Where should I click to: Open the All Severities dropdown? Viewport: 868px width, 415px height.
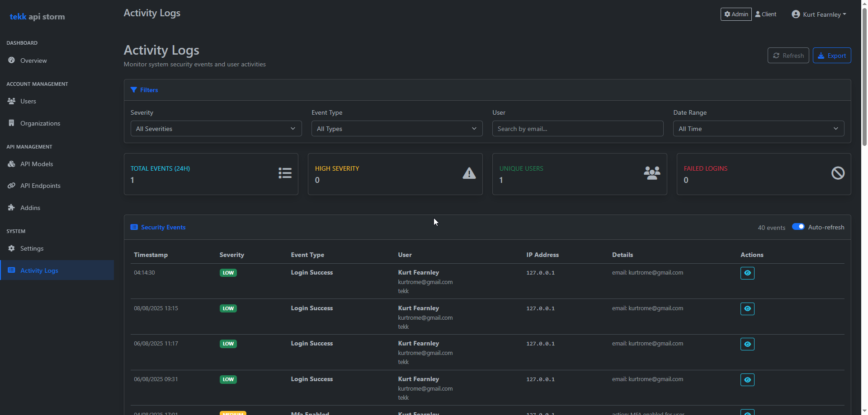pyautogui.click(x=216, y=128)
